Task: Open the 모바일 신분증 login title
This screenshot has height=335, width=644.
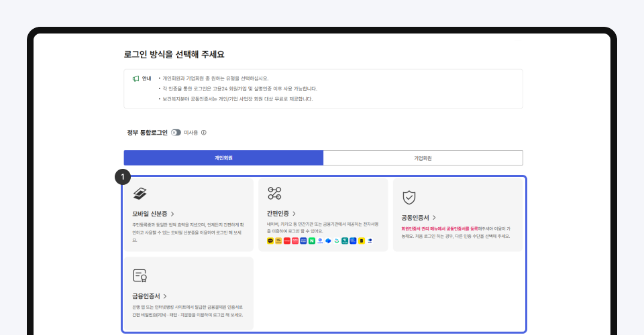Action: coord(150,214)
